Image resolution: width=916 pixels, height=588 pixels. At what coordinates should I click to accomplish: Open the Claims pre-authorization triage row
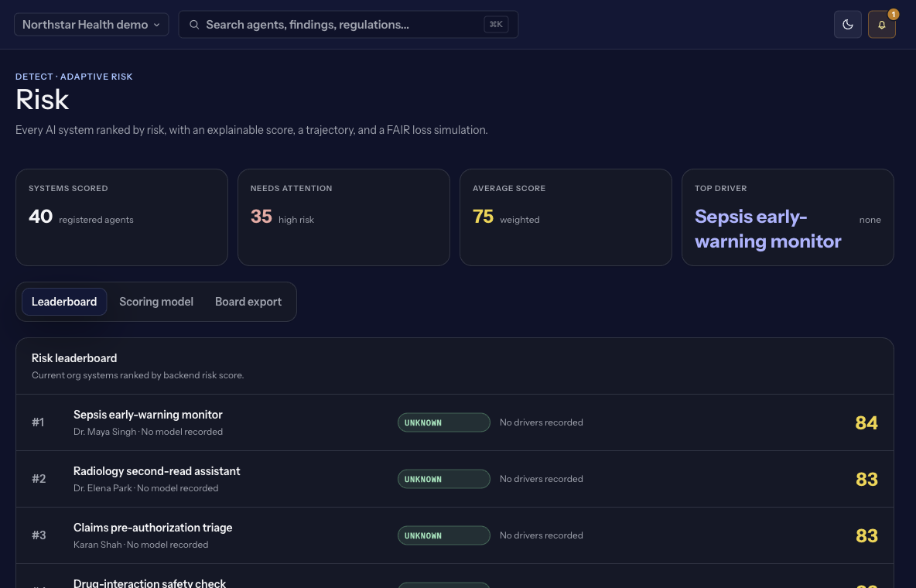[454, 535]
